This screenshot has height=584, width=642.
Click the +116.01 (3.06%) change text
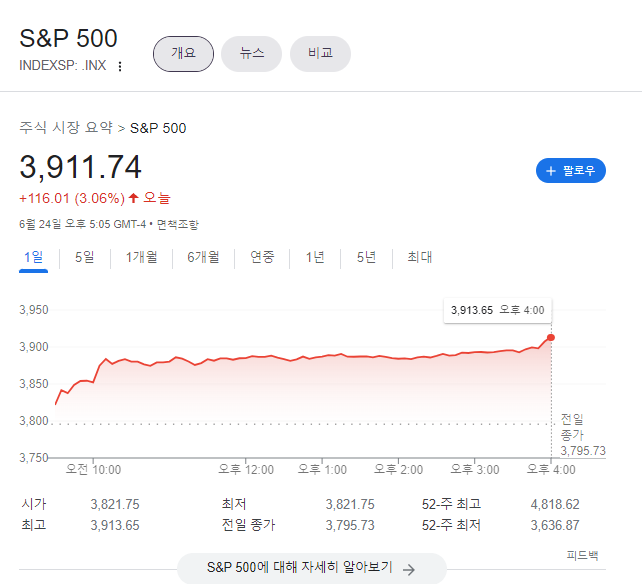[x=72, y=198]
